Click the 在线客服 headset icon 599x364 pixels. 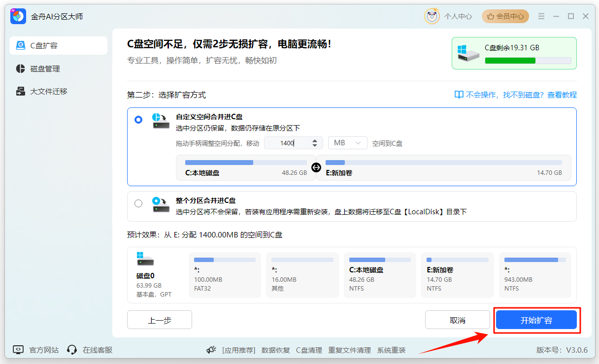[72, 350]
